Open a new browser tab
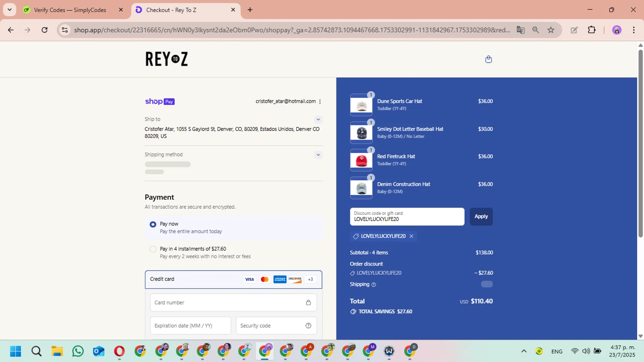The width and height of the screenshot is (644, 362). tap(250, 10)
